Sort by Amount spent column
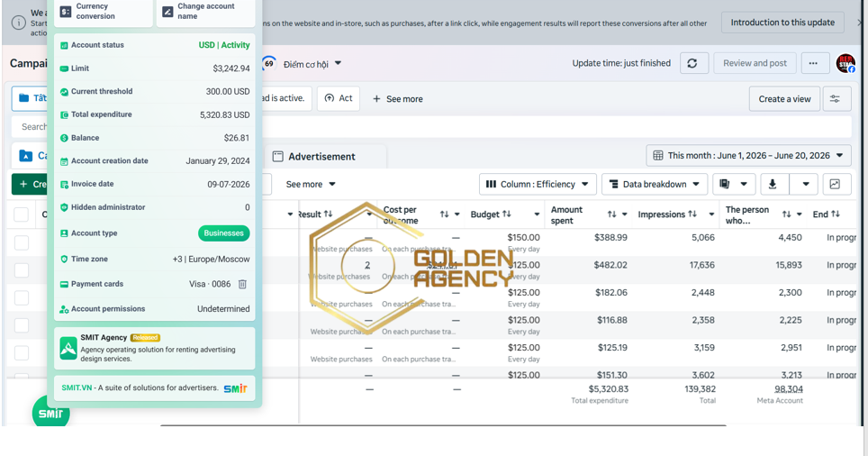Image resolution: width=868 pixels, height=456 pixels. [x=611, y=214]
